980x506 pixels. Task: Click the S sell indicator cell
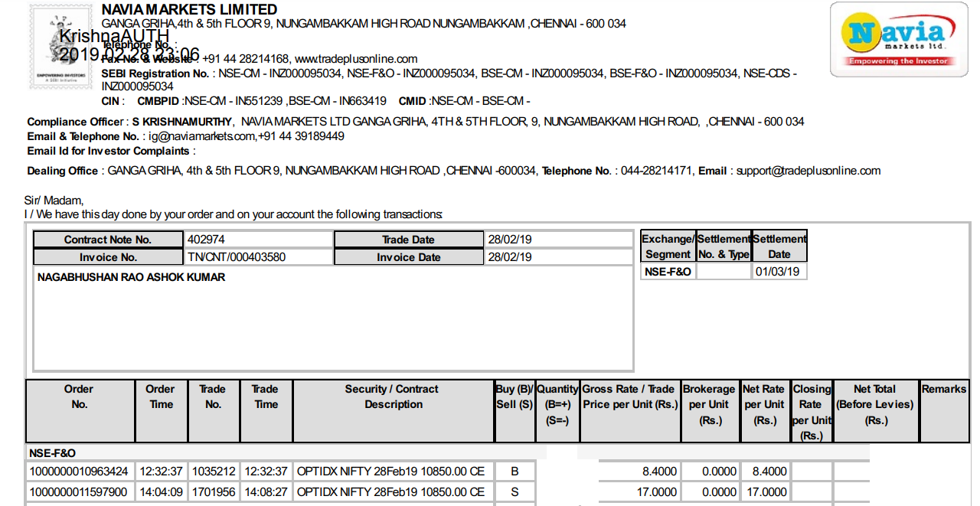pos(514,491)
